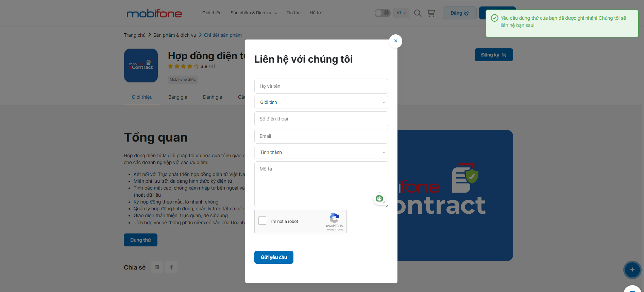The image size is (644, 292).
Task: Focus the Số điện thoại field
Action: click(x=321, y=119)
